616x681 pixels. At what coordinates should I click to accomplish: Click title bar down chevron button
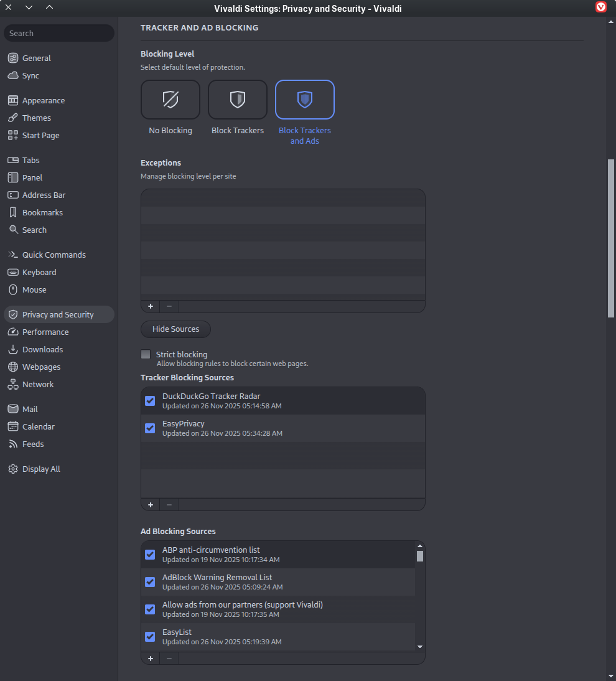29,7
